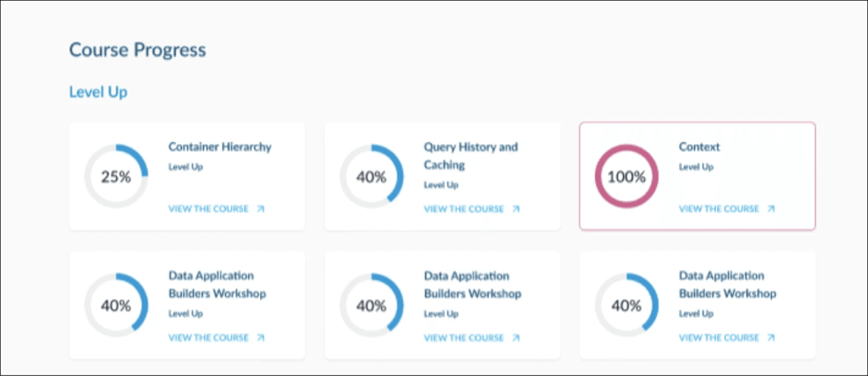View the middle Data Application Builders Workshop course
This screenshot has height=376, width=868.
point(464,337)
